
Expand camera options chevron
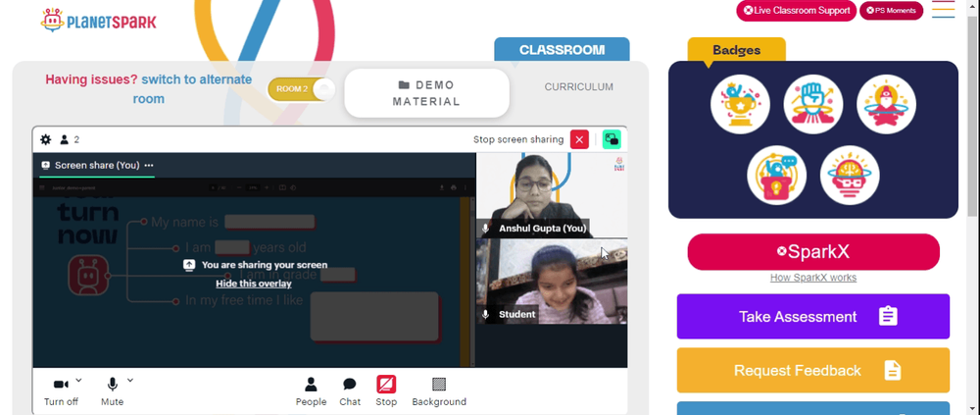tap(78, 380)
